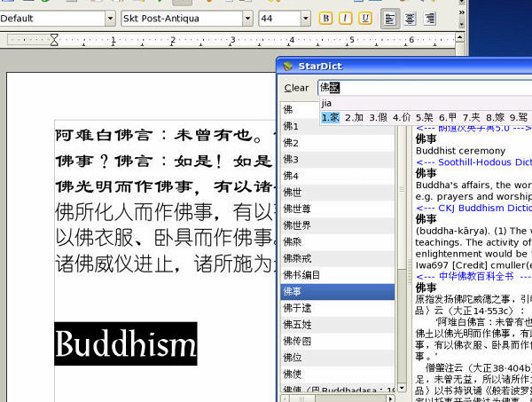Align text right in the toolbar
This screenshot has height=402, width=532.
tap(429, 19)
